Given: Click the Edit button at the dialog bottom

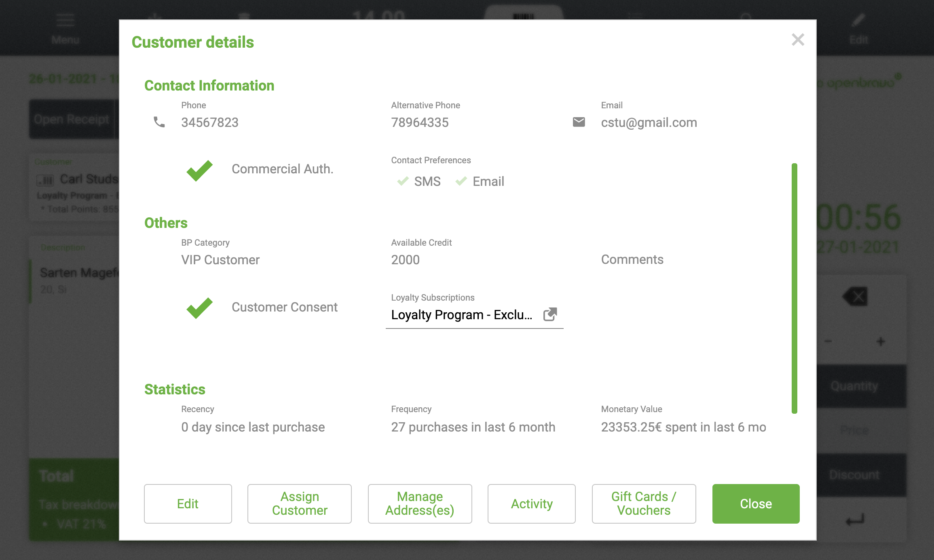Looking at the screenshot, I should tap(188, 504).
